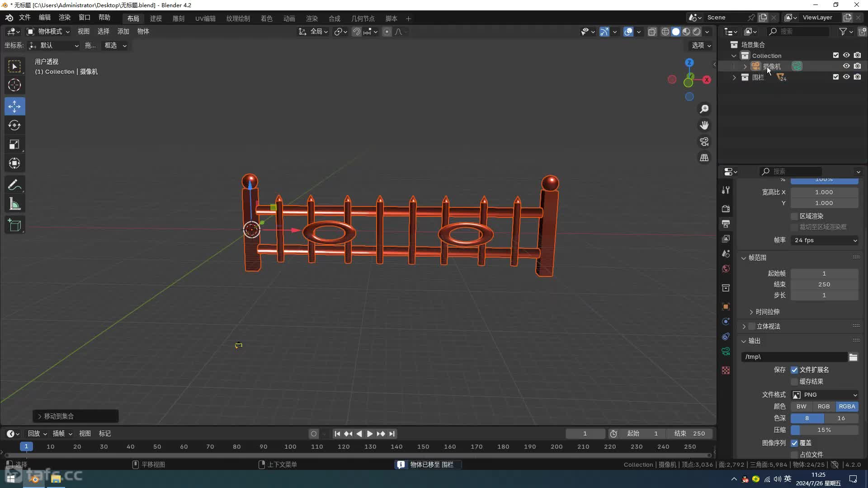Click the zoom view magnifier icon
Screen dimensions: 868x488
[x=704, y=109]
